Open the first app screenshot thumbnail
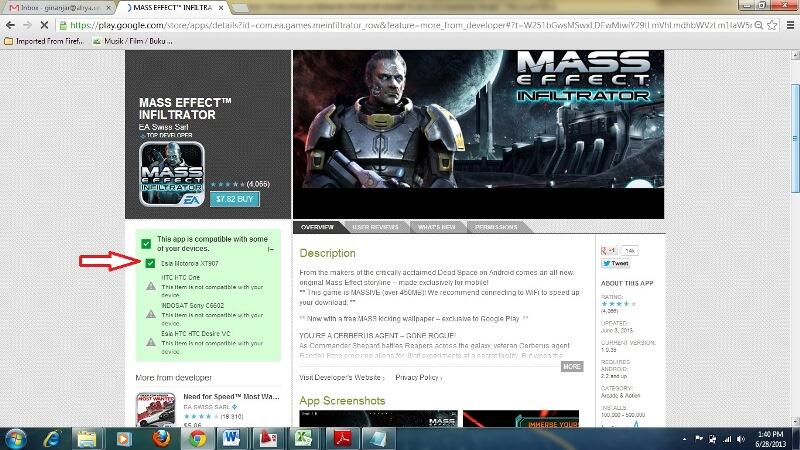The image size is (800, 450). pos(378,419)
